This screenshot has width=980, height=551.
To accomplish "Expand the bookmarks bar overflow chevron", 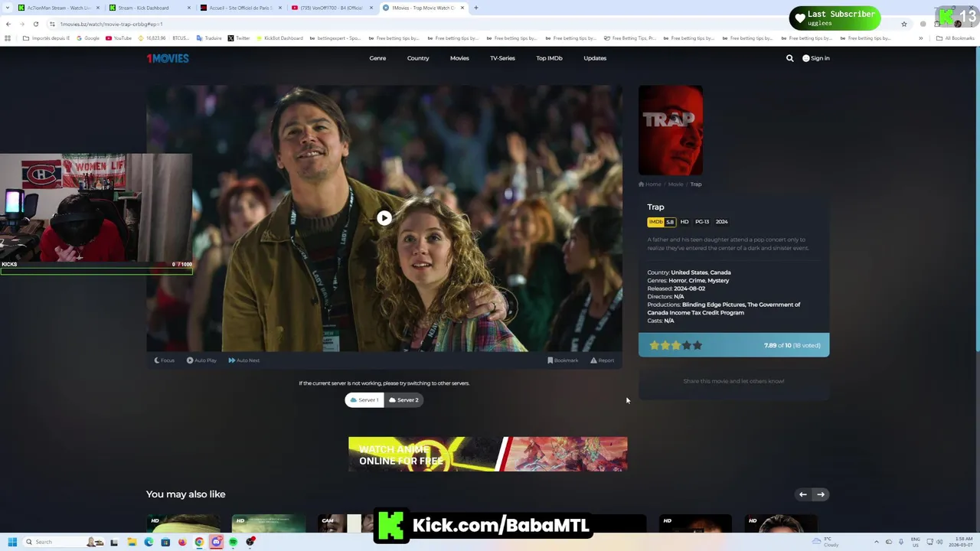I will [920, 38].
